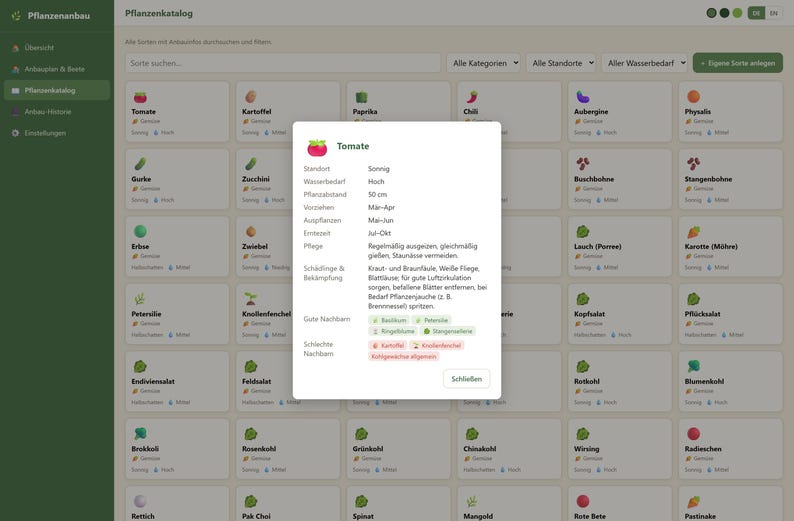
Task: Open the Grünkohl plant card
Action: [x=399, y=449]
